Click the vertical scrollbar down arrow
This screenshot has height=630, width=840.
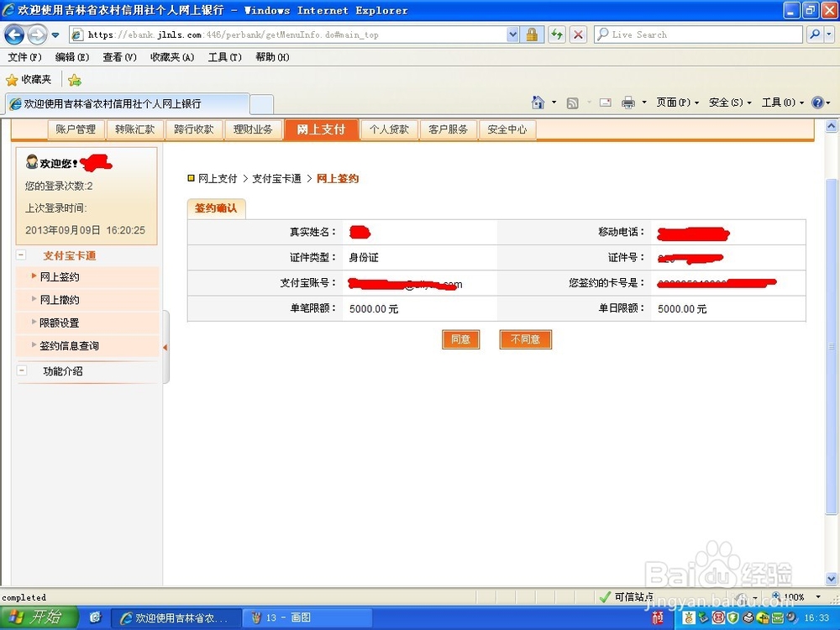click(x=831, y=579)
